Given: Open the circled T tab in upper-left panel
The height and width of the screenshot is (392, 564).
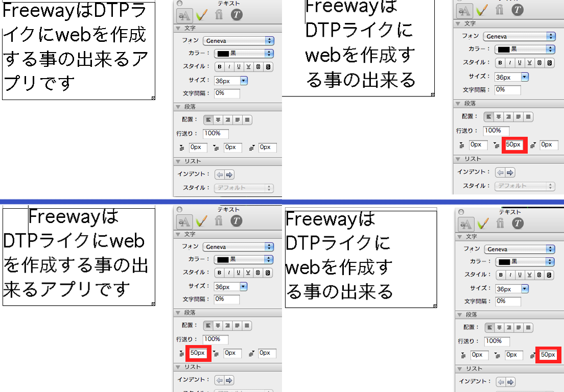Looking at the screenshot, I should pos(237,15).
